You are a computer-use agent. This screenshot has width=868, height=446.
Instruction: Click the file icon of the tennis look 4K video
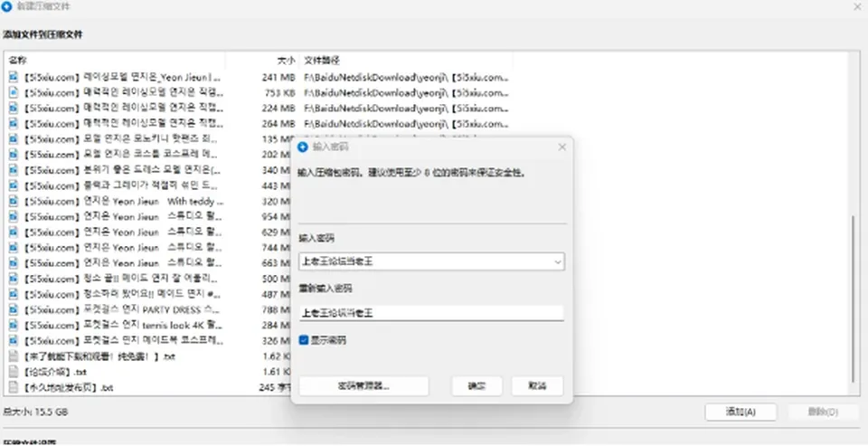[14, 325]
